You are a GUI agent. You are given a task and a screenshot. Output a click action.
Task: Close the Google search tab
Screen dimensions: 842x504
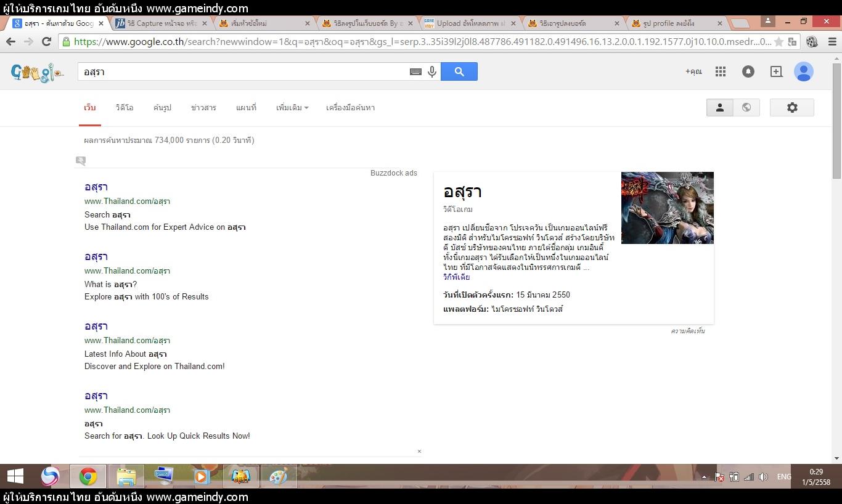point(101,23)
